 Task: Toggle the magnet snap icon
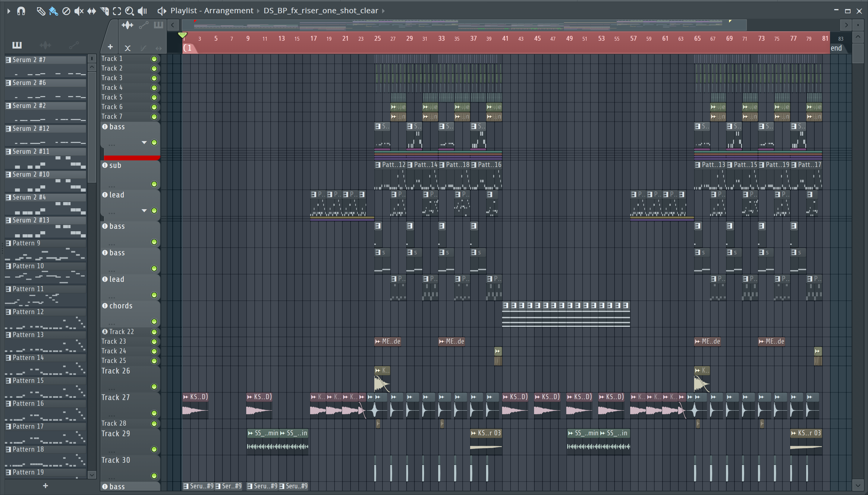pos(21,11)
